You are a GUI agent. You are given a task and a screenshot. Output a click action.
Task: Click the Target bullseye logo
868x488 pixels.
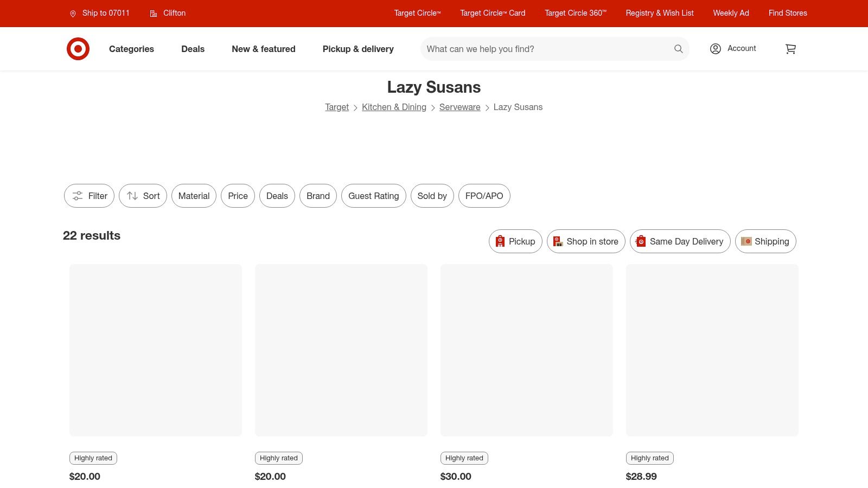[78, 49]
